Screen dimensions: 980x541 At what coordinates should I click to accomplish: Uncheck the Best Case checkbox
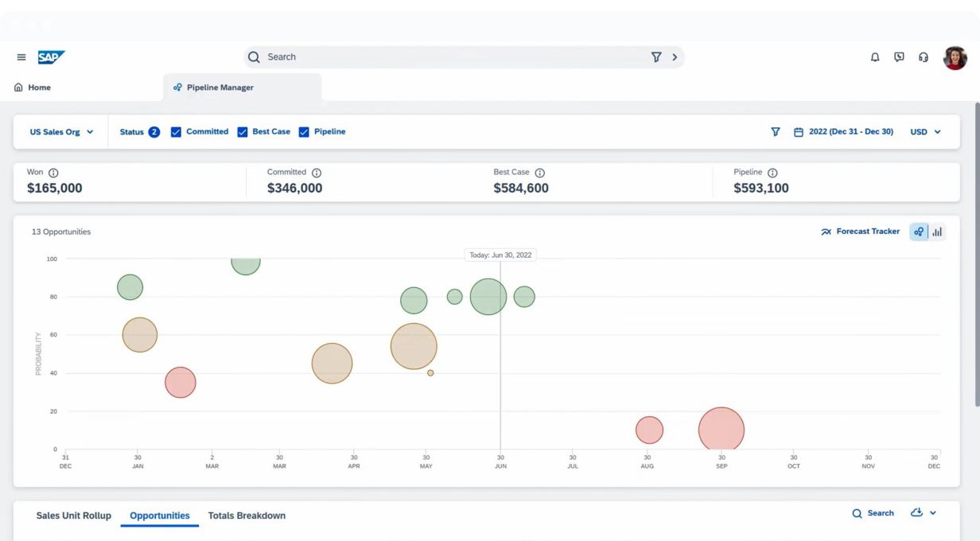pyautogui.click(x=243, y=132)
